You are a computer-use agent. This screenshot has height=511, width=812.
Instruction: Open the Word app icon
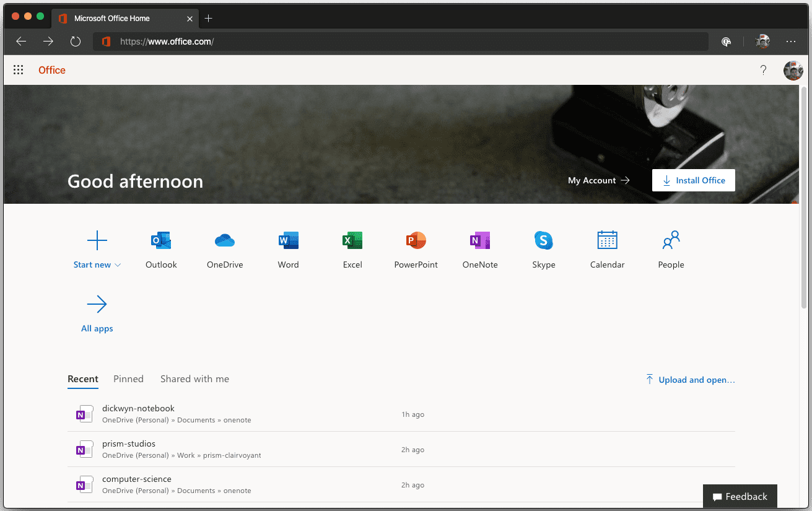point(288,241)
